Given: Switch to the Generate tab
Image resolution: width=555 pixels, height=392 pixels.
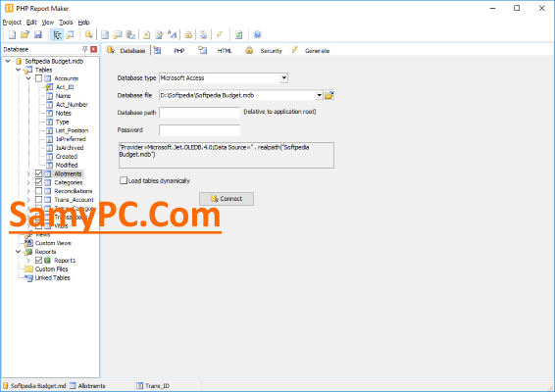Looking at the screenshot, I should 312,51.
